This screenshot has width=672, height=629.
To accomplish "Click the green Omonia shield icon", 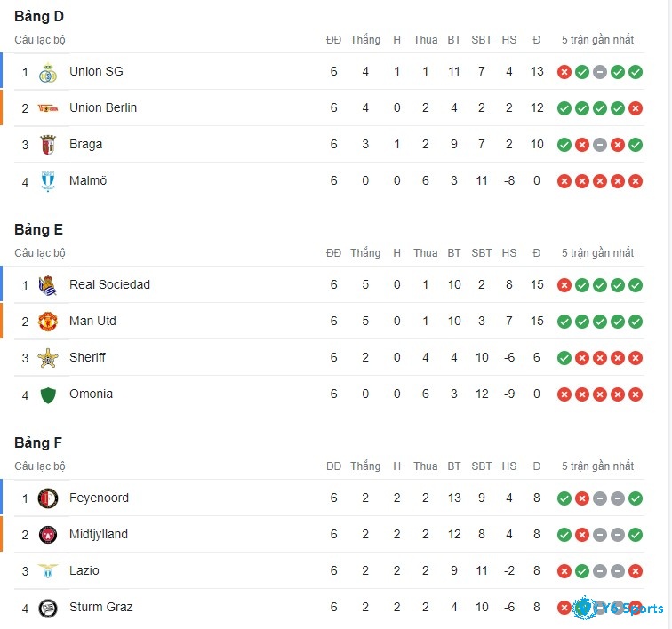I will [48, 395].
